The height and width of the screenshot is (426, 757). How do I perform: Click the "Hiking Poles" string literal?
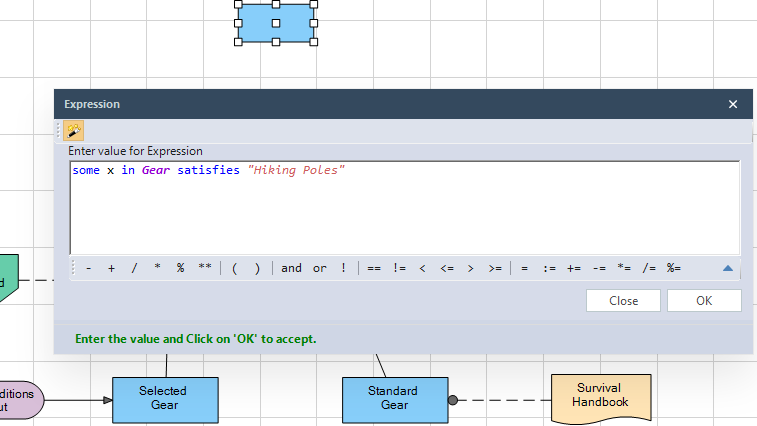[x=296, y=170]
